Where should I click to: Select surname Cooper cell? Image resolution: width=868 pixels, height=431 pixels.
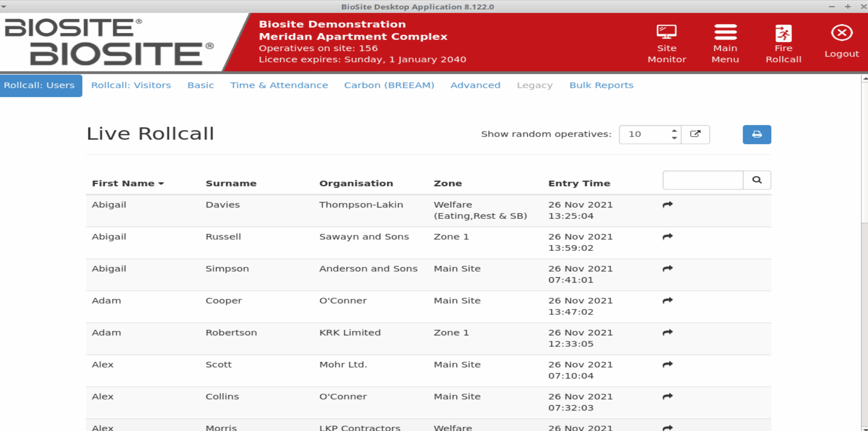point(224,301)
